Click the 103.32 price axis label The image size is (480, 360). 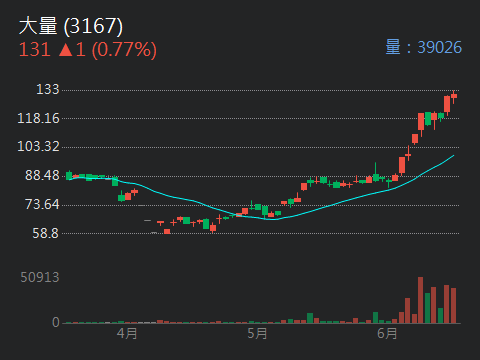pyautogui.click(x=38, y=146)
